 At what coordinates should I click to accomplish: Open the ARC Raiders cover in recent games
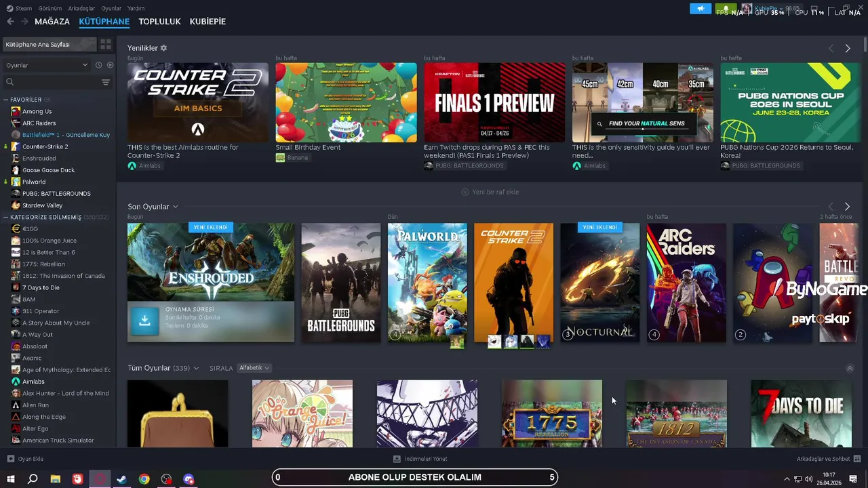pos(686,283)
